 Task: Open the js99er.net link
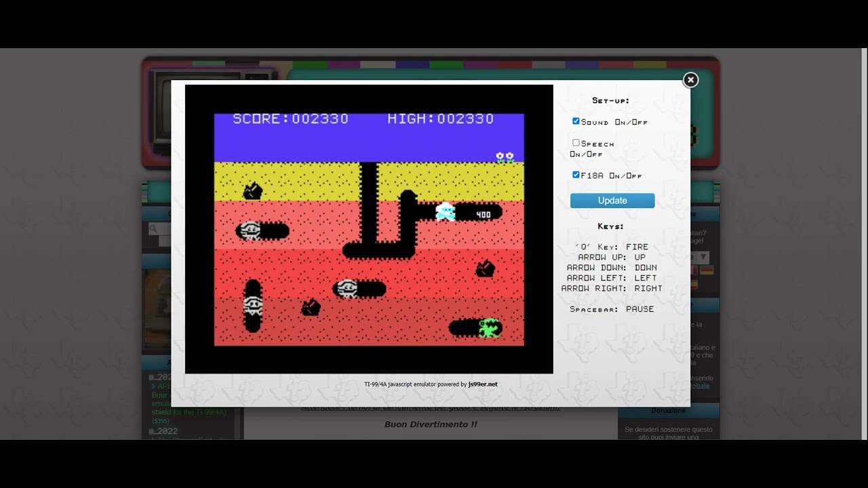[483, 384]
